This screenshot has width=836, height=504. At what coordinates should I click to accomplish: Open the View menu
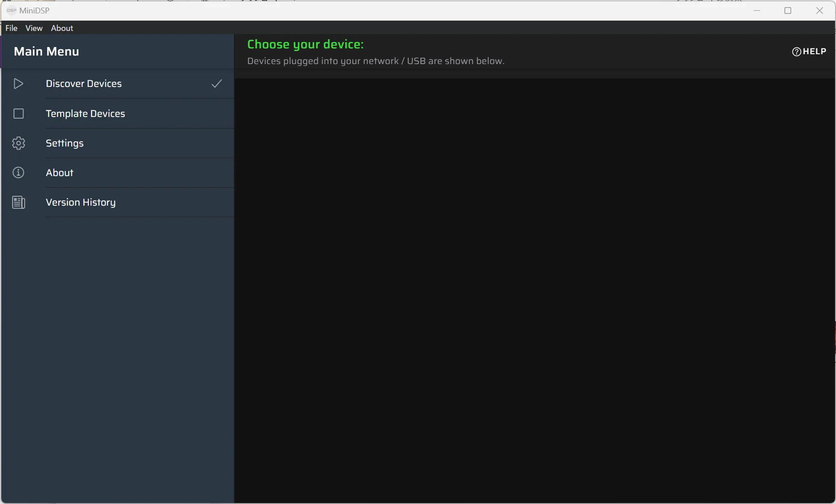click(x=34, y=28)
